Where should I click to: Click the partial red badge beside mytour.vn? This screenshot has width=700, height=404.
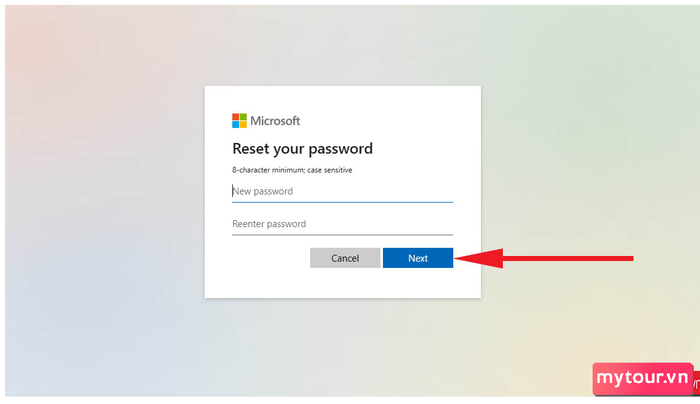coord(696,383)
